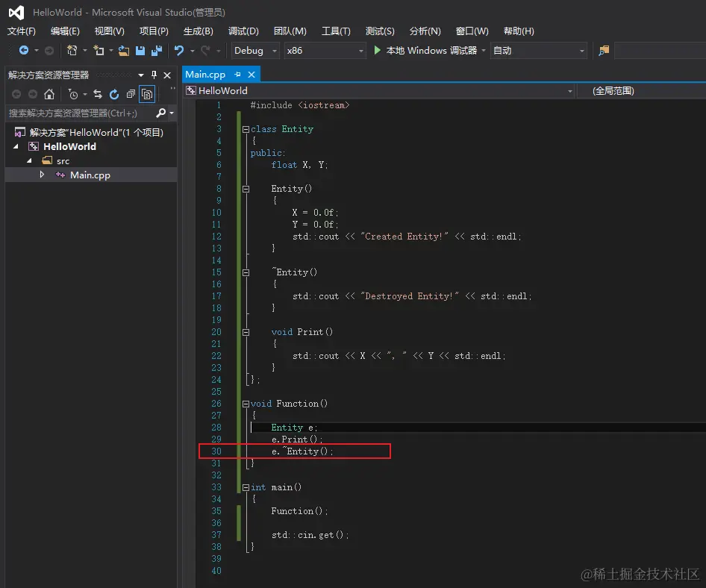The image size is (706, 588).
Task: Click the 本地 Windows 调试器 run button label
Action: click(431, 51)
